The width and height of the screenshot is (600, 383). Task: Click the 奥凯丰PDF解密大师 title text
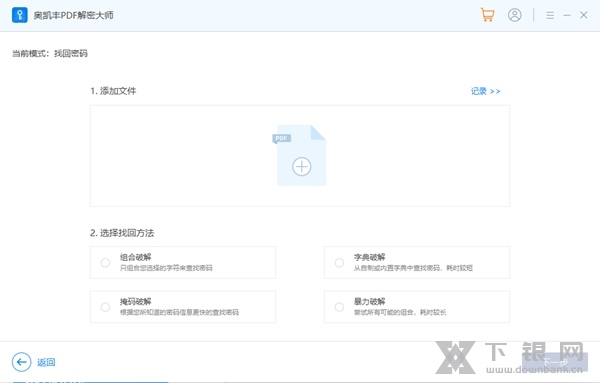[73, 15]
